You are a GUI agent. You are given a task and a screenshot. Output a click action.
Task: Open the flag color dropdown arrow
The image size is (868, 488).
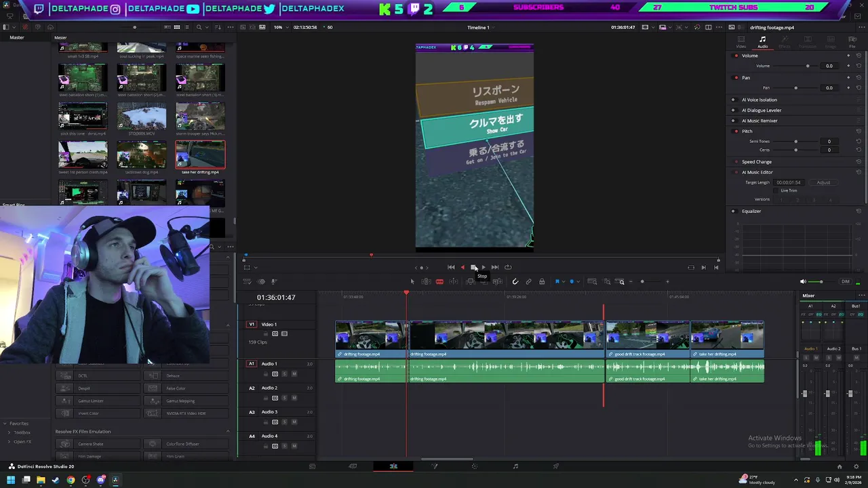click(x=563, y=282)
